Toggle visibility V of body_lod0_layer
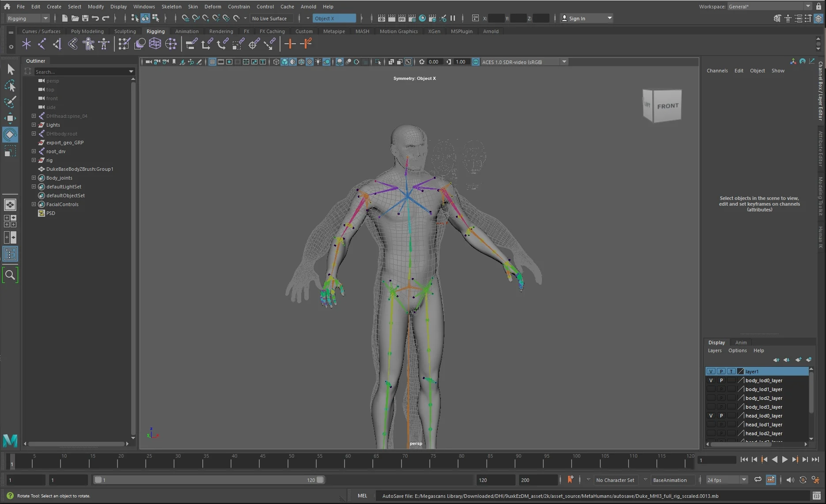 pyautogui.click(x=711, y=380)
